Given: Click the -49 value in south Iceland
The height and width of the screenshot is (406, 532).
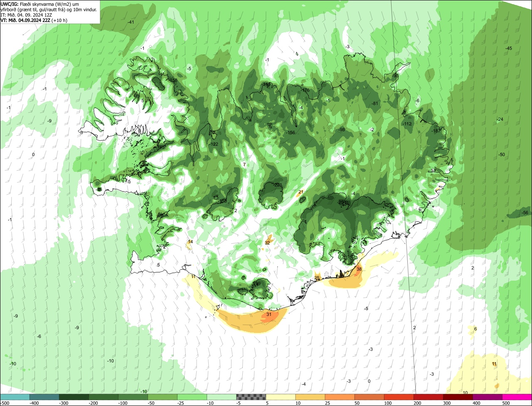Looking at the screenshot, I should (257, 284).
